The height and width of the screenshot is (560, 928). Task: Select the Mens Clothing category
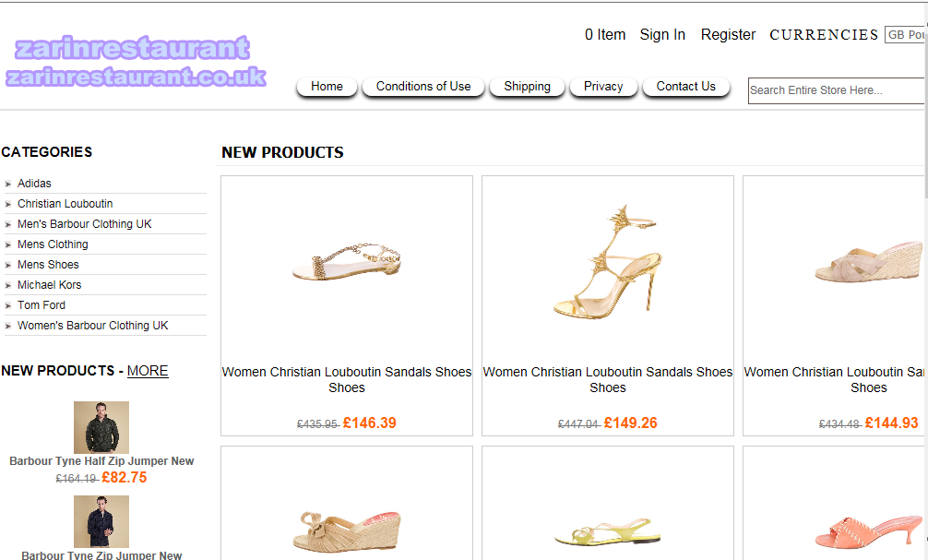pos(53,244)
